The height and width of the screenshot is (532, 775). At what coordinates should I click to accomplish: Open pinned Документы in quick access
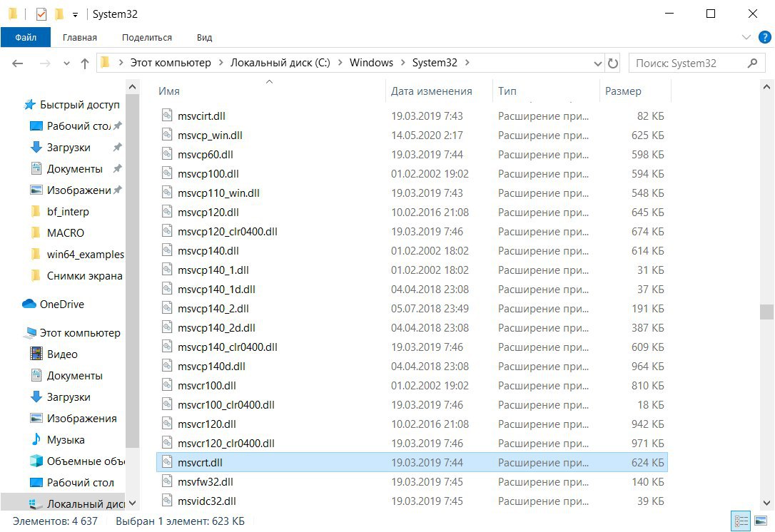pos(74,169)
